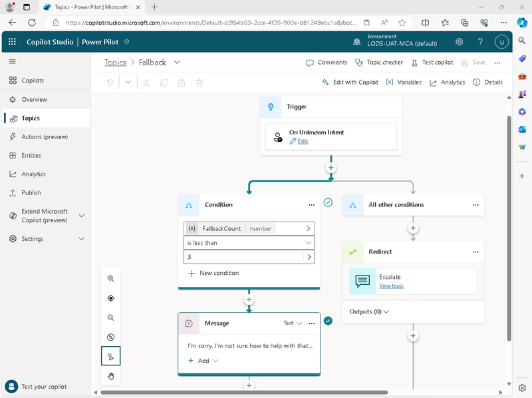Click the Cut scissors icon
This screenshot has height=398, width=532.
pyautogui.click(x=146, y=83)
